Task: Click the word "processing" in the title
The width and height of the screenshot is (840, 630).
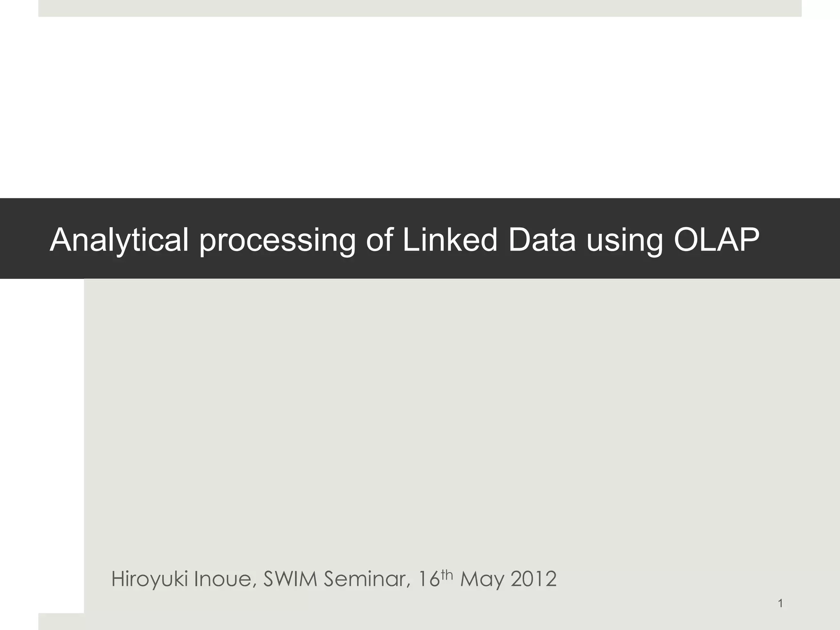Action: tap(277, 241)
